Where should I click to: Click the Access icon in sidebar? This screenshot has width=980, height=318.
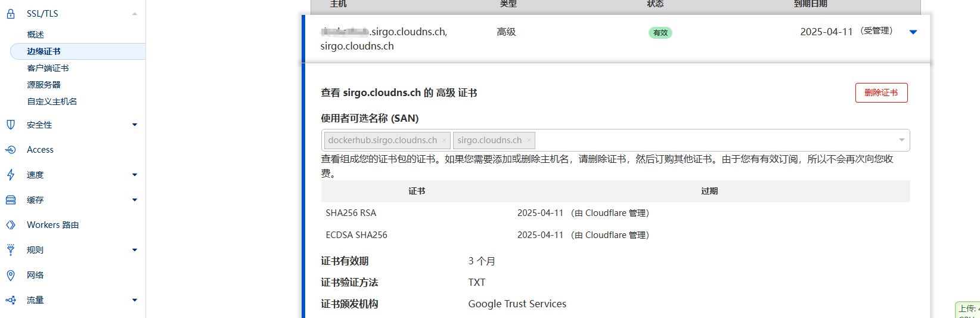click(11, 150)
